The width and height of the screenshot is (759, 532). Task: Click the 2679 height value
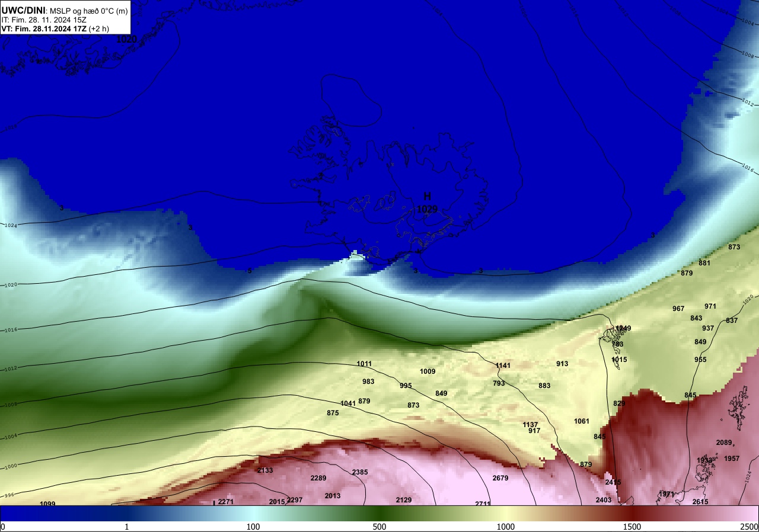point(500,478)
